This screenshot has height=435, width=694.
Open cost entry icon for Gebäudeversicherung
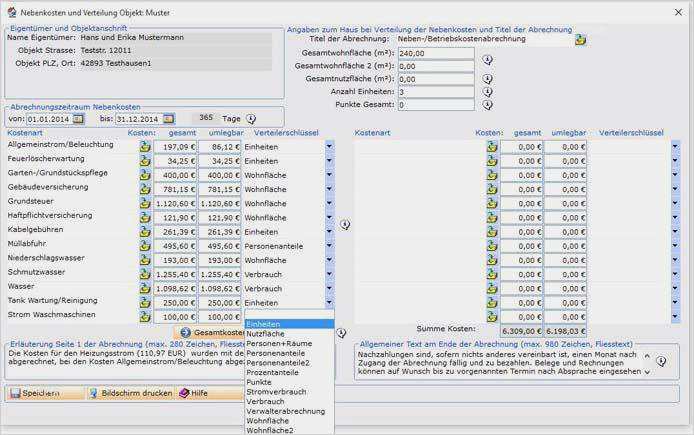pyautogui.click(x=145, y=189)
